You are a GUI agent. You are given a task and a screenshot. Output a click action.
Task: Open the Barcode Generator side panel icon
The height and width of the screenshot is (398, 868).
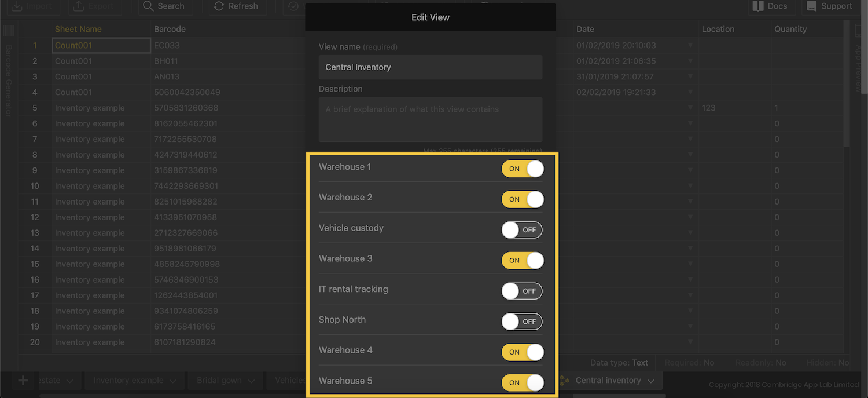click(9, 31)
